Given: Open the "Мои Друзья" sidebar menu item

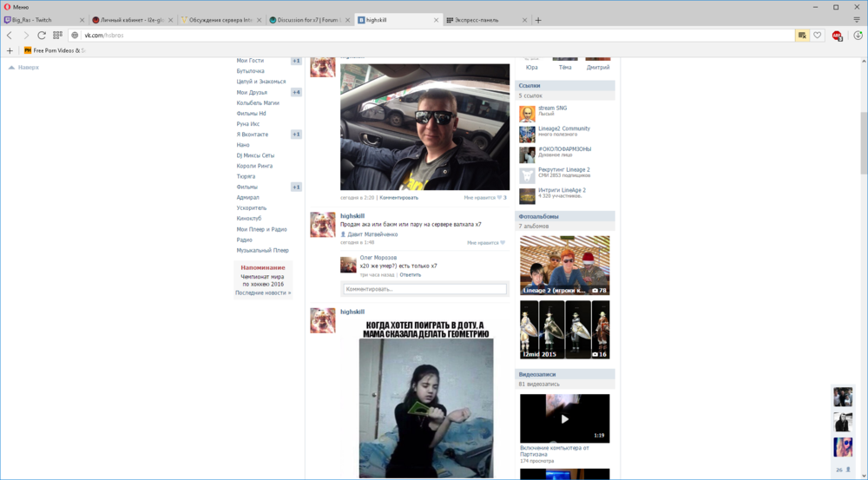Looking at the screenshot, I should (252, 92).
